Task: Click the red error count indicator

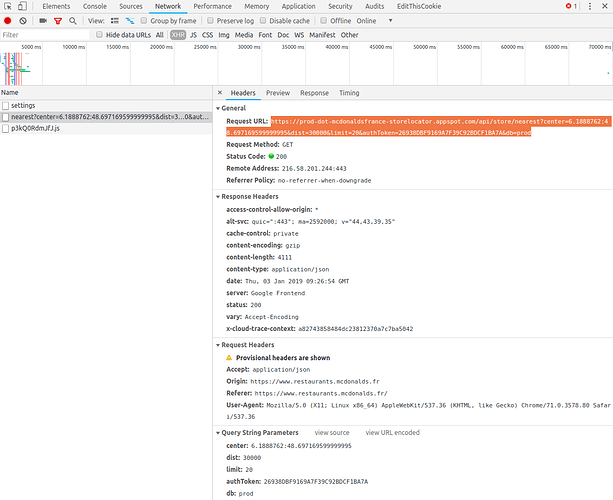Action: 571,6
